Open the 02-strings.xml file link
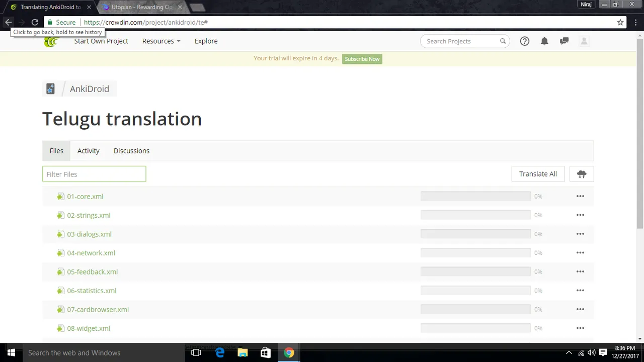 [x=89, y=215]
